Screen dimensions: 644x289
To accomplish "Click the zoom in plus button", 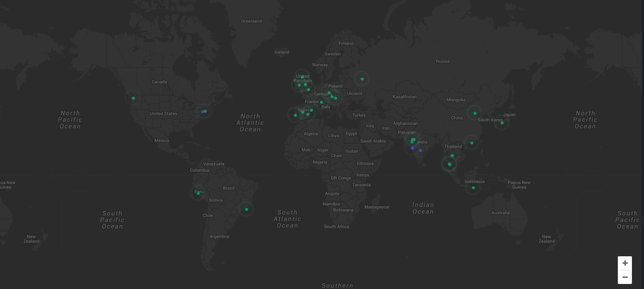I will (x=625, y=263).
